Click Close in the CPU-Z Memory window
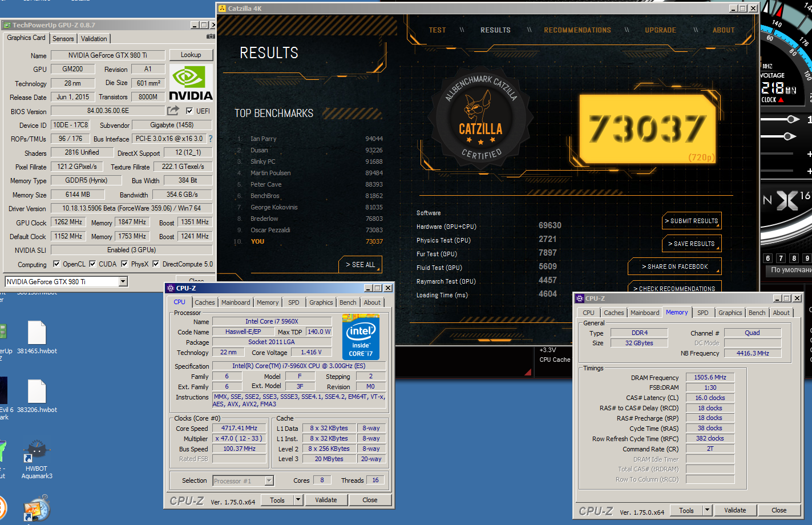The width and height of the screenshot is (812, 525). click(x=779, y=510)
